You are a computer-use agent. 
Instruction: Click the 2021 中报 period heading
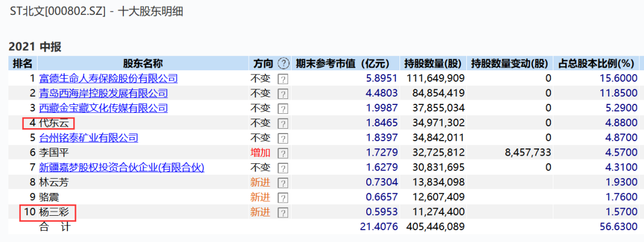(35, 47)
